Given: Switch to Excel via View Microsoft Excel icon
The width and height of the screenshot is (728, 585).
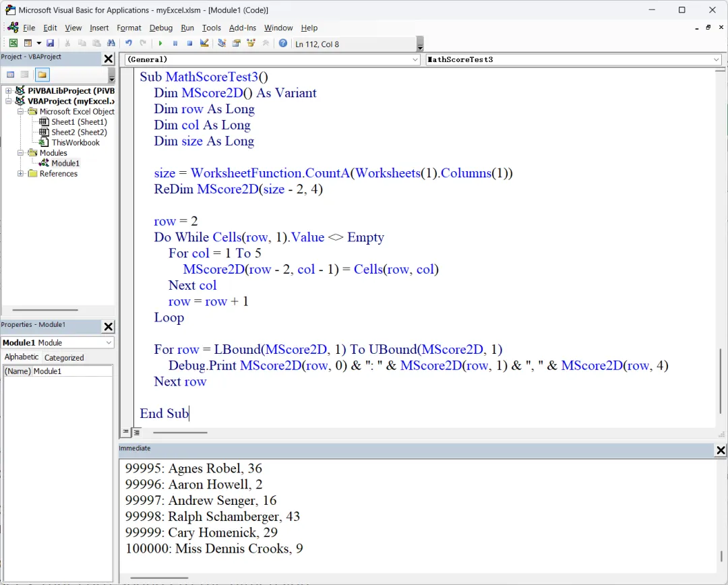Looking at the screenshot, I should 13,43.
